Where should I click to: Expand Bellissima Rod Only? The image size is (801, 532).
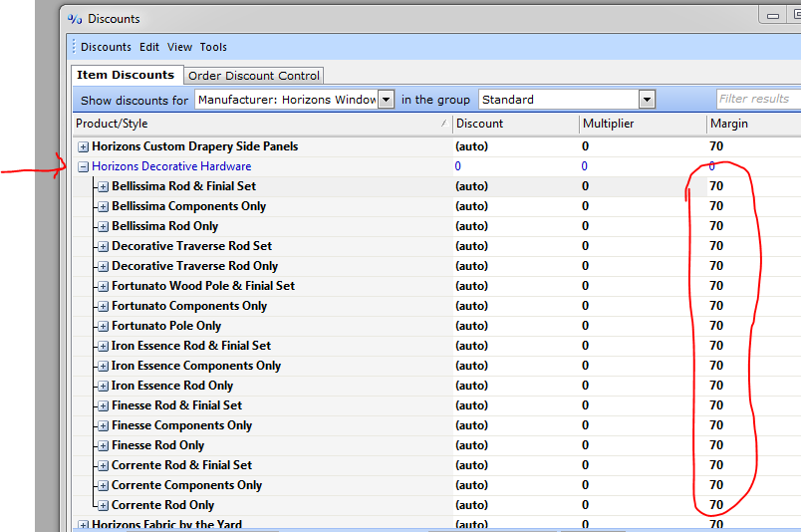[x=104, y=227]
